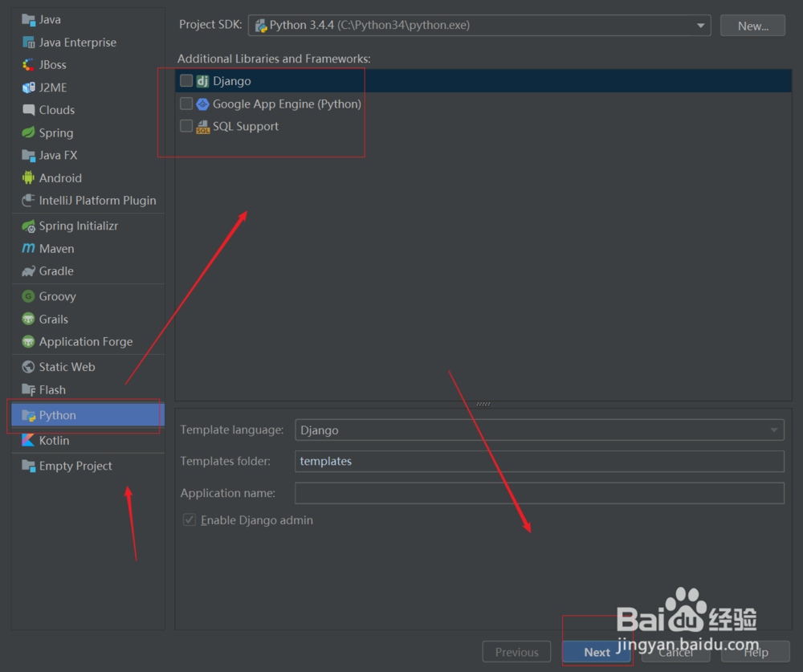This screenshot has height=672, width=803.
Task: Click the New... SDK button
Action: pos(752,26)
